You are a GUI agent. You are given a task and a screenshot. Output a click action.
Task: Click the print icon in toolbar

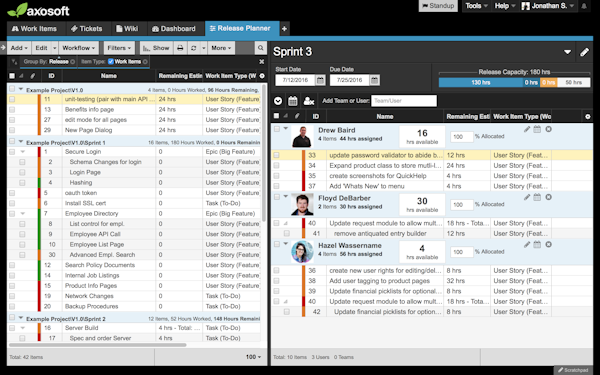[x=180, y=48]
